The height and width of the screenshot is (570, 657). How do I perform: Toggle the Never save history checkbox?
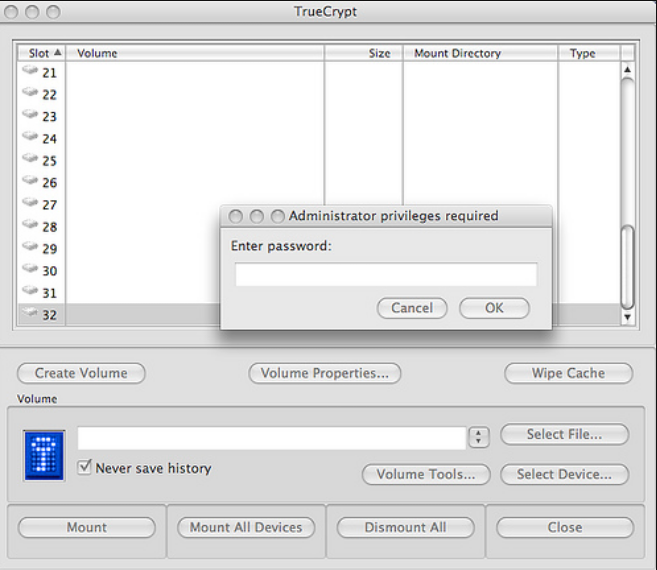(x=85, y=467)
